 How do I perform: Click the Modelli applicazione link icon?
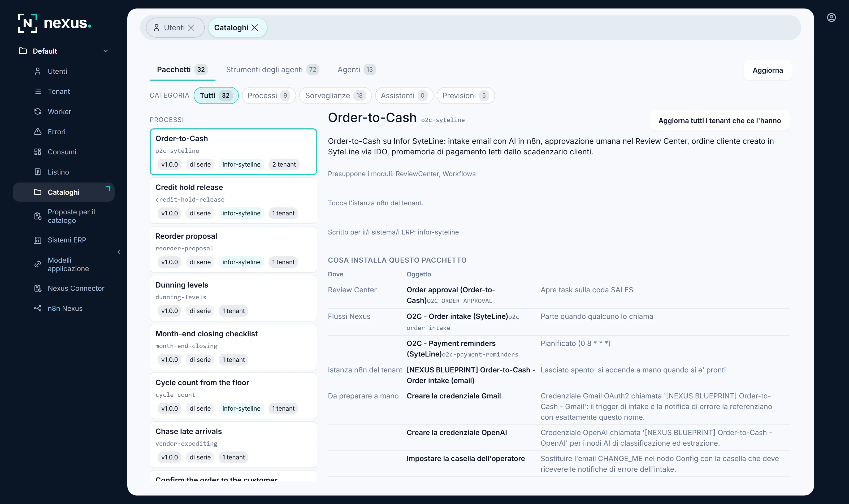tap(38, 264)
